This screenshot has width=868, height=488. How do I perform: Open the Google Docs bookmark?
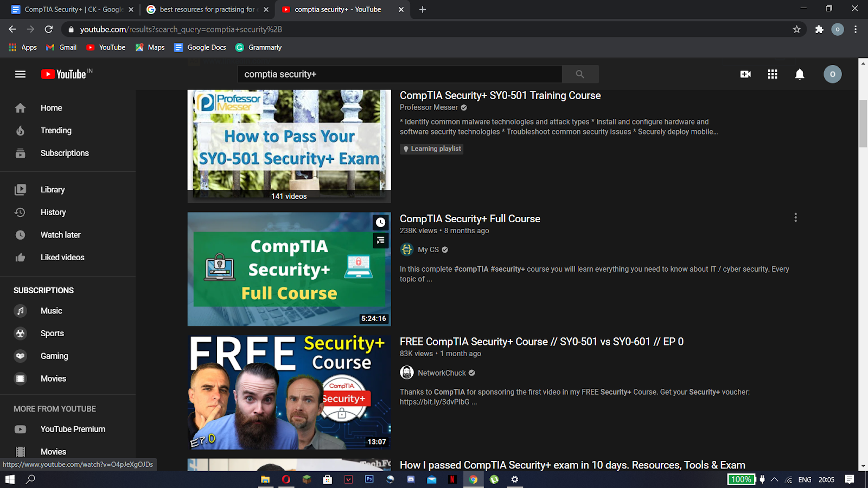click(x=200, y=47)
